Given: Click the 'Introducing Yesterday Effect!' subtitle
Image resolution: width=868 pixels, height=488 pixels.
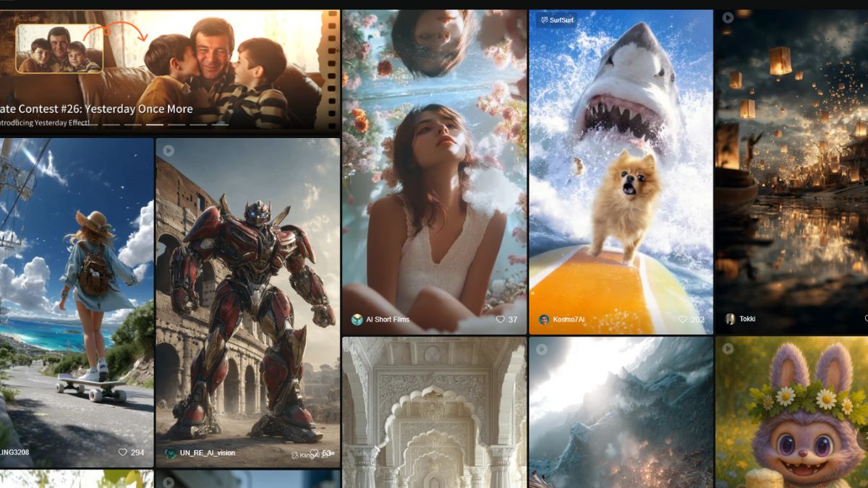Looking at the screenshot, I should click(45, 123).
